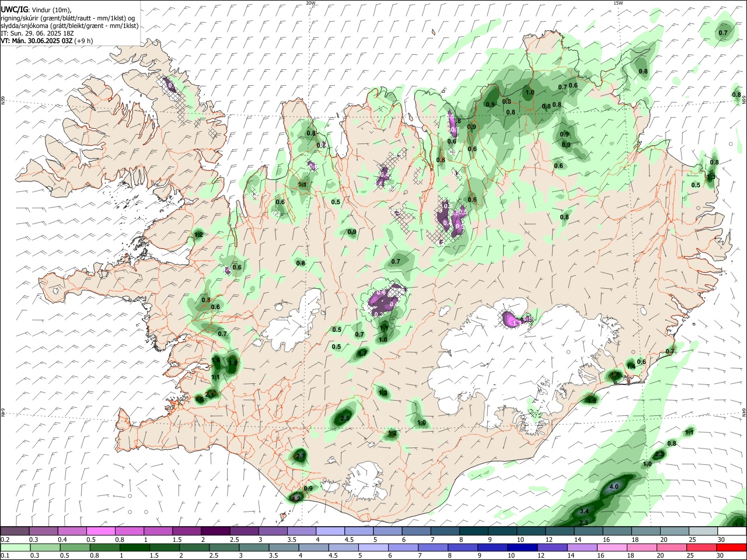
Task: Pick the lilac swatch between 14 and 16
Action: (582, 547)
